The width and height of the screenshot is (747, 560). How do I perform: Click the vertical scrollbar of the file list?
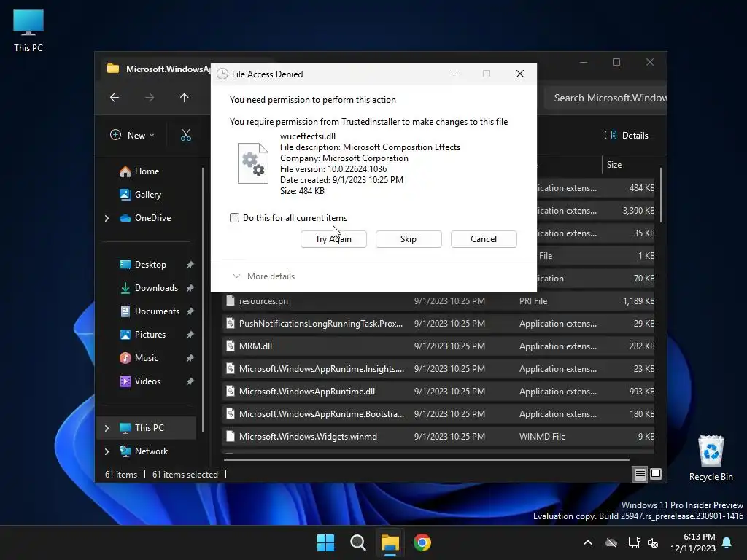click(x=661, y=195)
